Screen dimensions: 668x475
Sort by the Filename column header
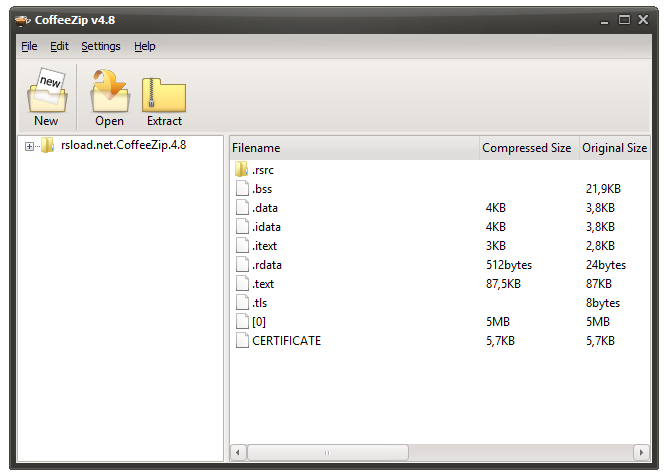pos(354,148)
